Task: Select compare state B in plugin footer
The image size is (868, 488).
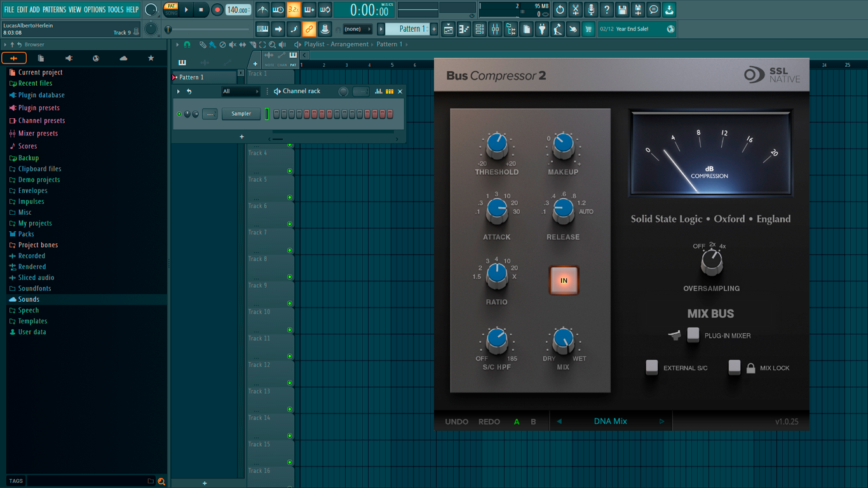Action: tap(533, 422)
